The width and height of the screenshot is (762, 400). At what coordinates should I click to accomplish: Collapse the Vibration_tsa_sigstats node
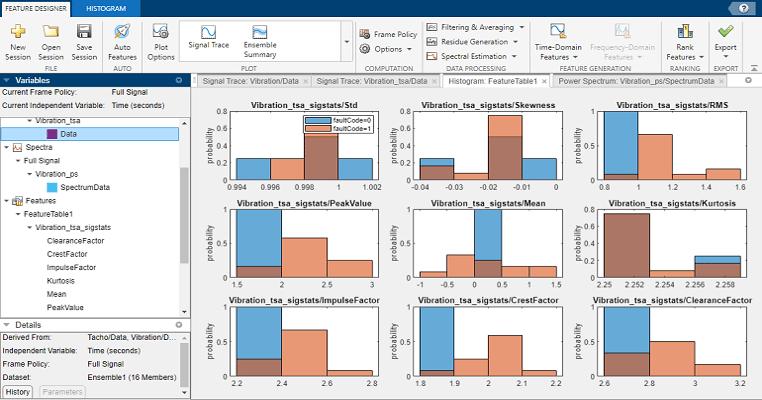(29, 227)
